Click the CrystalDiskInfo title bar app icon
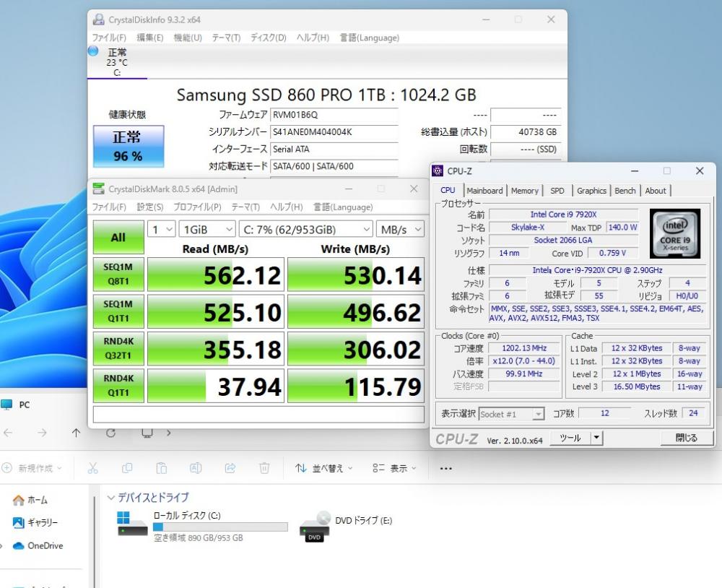Image resolution: width=722 pixels, height=588 pixels. pos(98,20)
